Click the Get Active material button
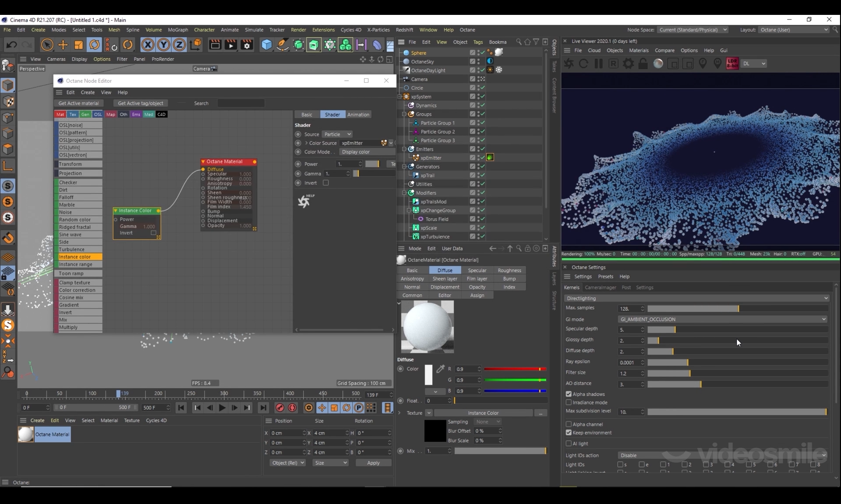The image size is (841, 504). click(x=79, y=103)
